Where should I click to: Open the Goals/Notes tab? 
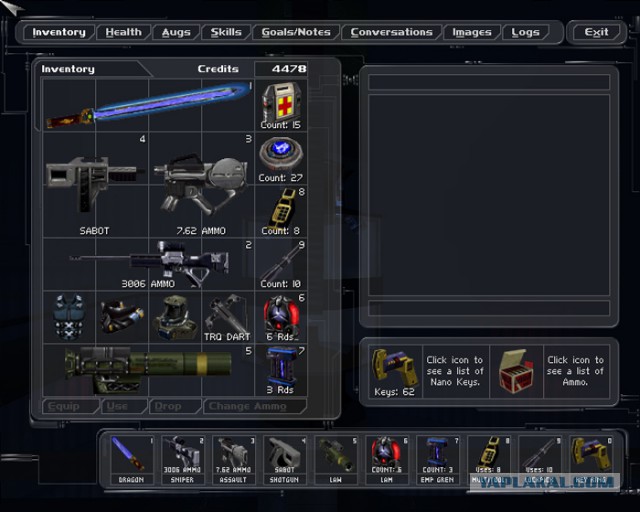pos(296,32)
